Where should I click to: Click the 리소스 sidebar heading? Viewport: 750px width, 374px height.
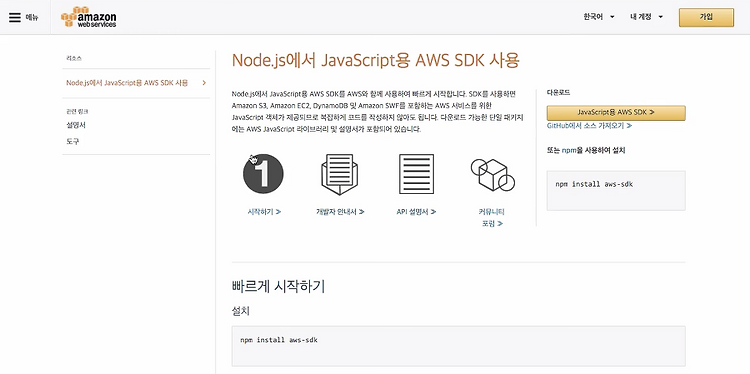74,58
